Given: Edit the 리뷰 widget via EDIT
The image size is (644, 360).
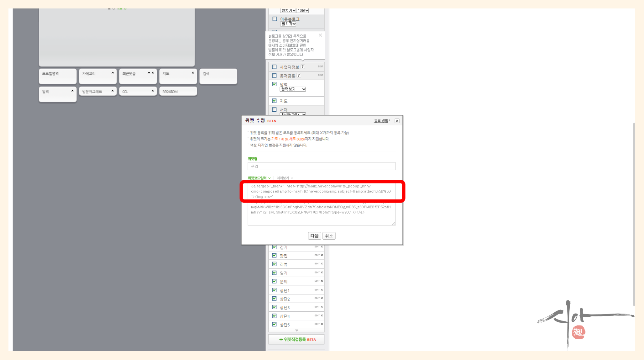Looking at the screenshot, I should (x=317, y=263).
